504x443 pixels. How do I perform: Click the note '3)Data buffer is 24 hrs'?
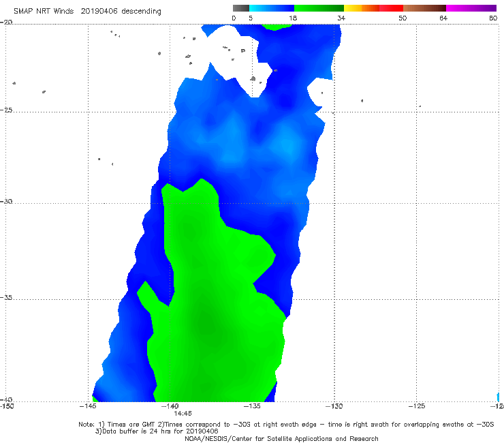(x=157, y=431)
